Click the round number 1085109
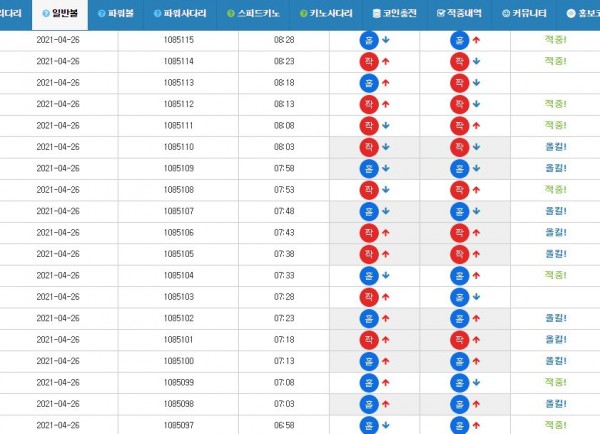Screen dimensions: 600x434 pos(179,168)
